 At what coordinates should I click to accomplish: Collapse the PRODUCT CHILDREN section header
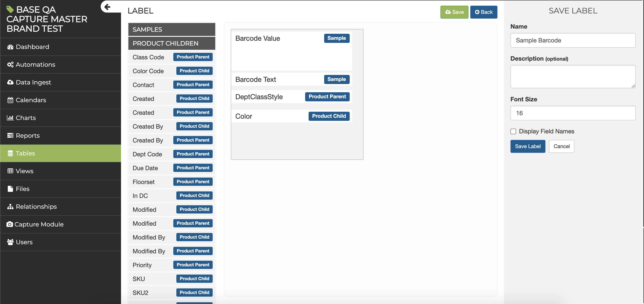tap(172, 43)
